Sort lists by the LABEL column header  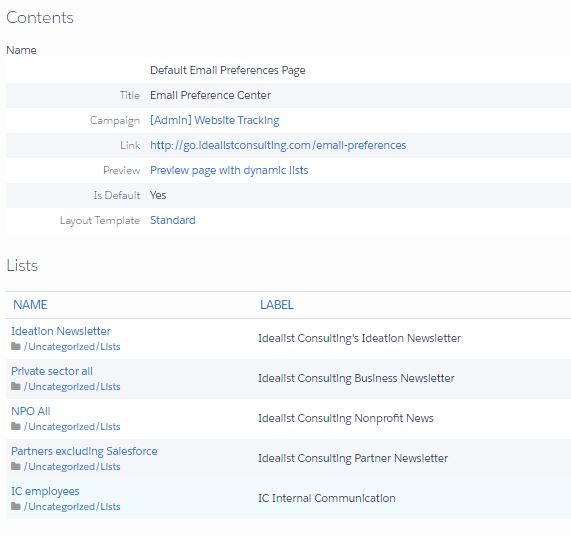click(277, 305)
